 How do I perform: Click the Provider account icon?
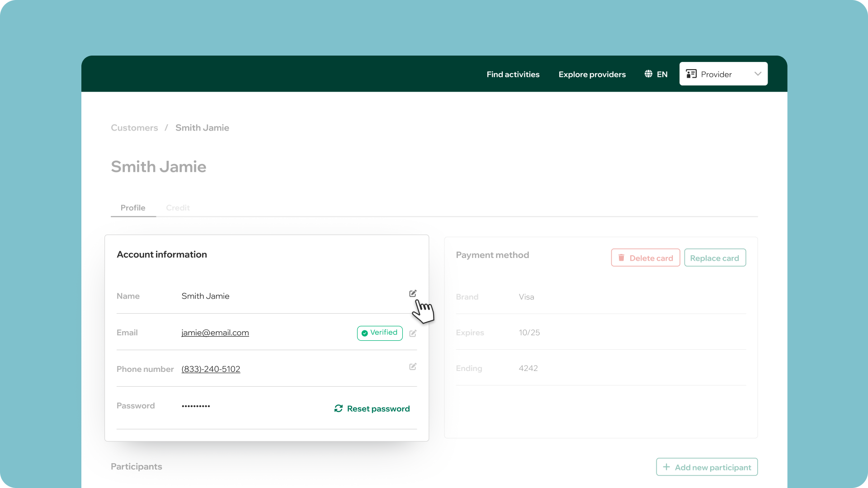coord(691,74)
